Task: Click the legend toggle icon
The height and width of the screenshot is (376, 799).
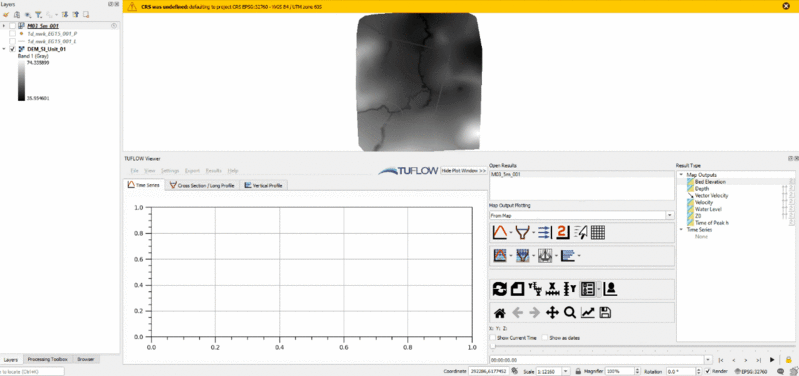Action: pos(588,289)
